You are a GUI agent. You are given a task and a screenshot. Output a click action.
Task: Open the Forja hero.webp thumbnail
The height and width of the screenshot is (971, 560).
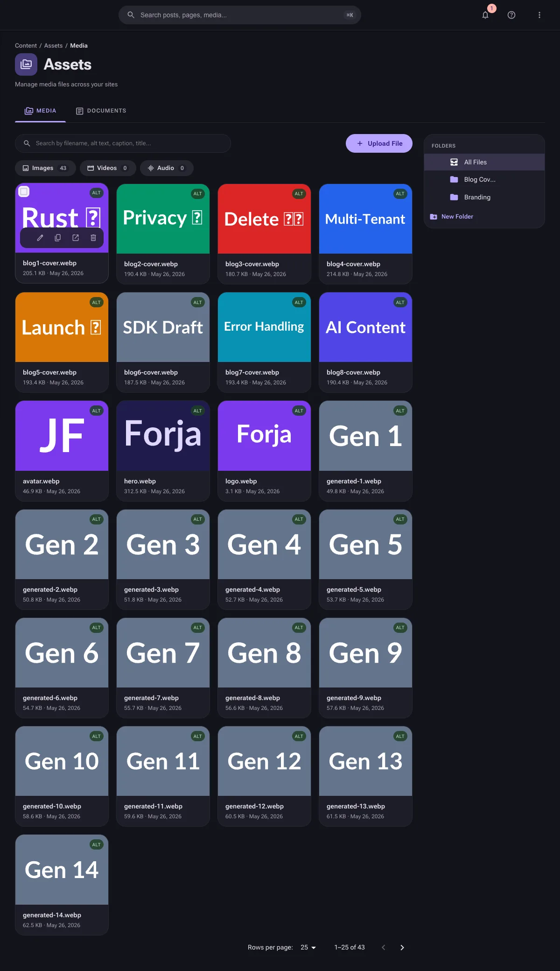tap(163, 436)
